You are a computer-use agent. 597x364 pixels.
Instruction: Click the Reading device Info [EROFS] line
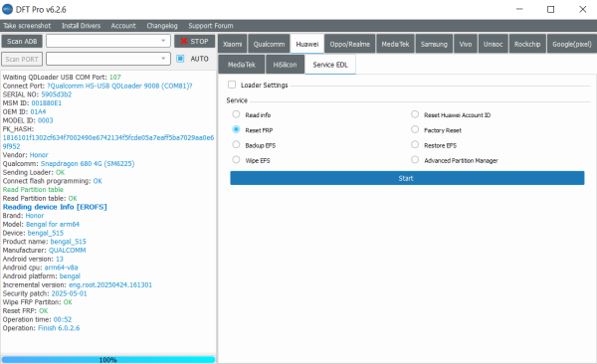pos(55,207)
